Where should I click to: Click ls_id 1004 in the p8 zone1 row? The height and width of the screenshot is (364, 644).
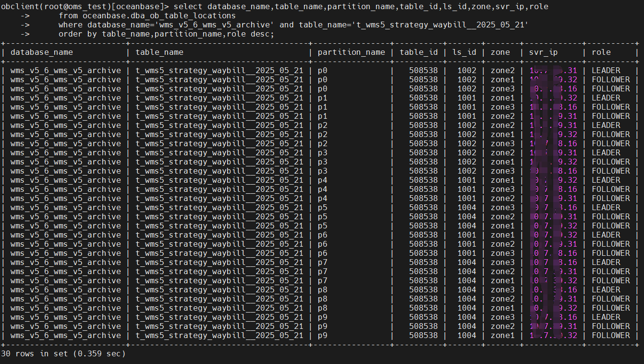point(467,308)
